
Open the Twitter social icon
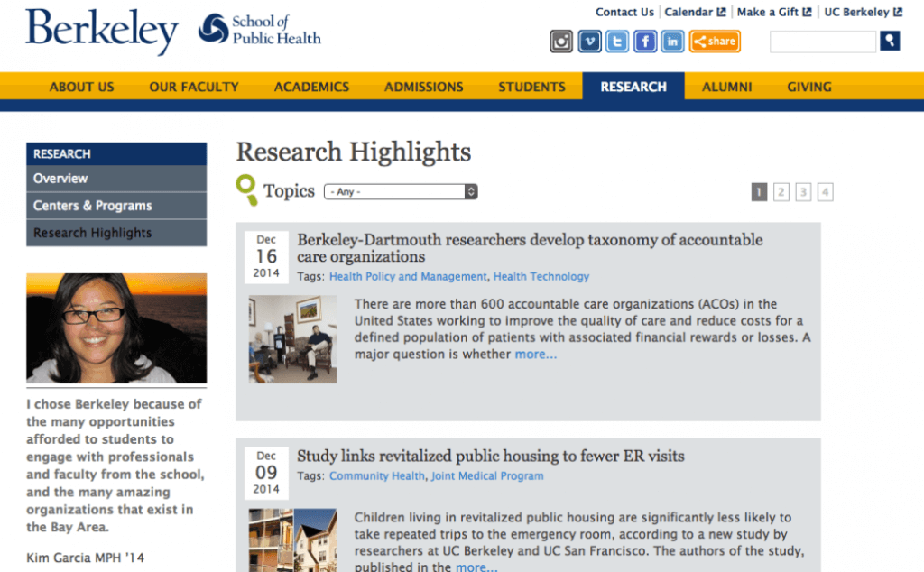click(617, 42)
